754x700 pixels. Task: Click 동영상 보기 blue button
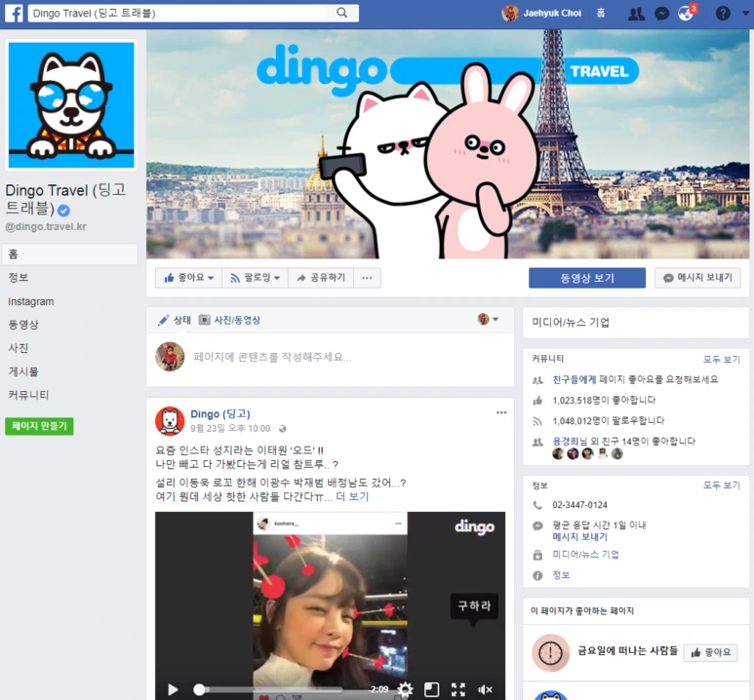[x=587, y=278]
